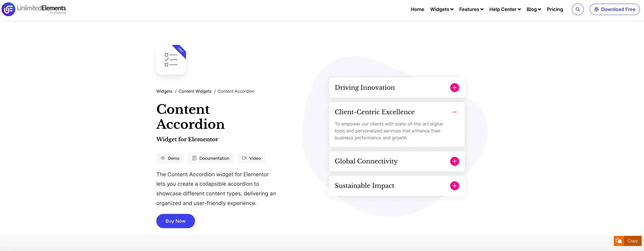Image resolution: width=644 pixels, height=251 pixels.
Task: Expand Driving Innovation with plus icon
Action: coord(454,88)
